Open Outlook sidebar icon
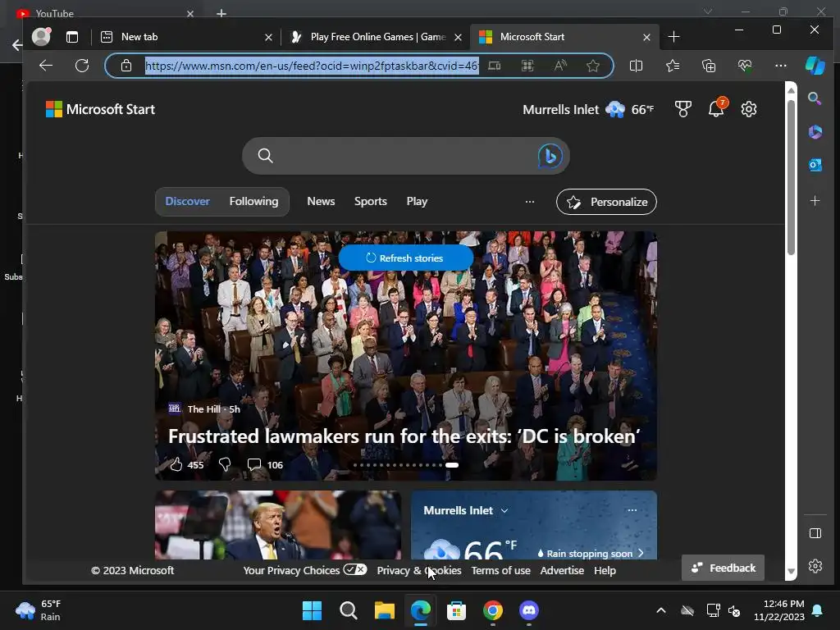This screenshot has width=840, height=630. click(815, 165)
